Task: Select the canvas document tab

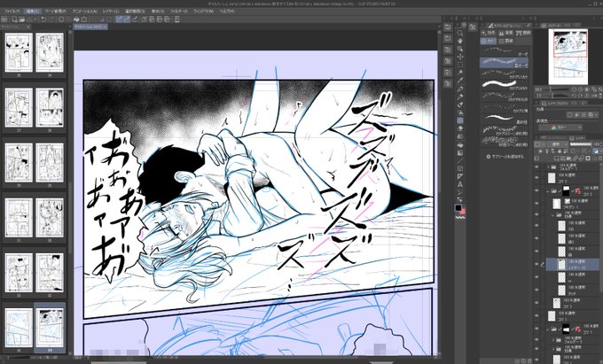Action: pos(90,27)
